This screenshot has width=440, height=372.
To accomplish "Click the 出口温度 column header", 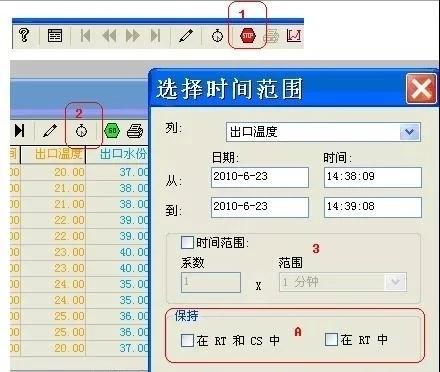I will (53, 154).
